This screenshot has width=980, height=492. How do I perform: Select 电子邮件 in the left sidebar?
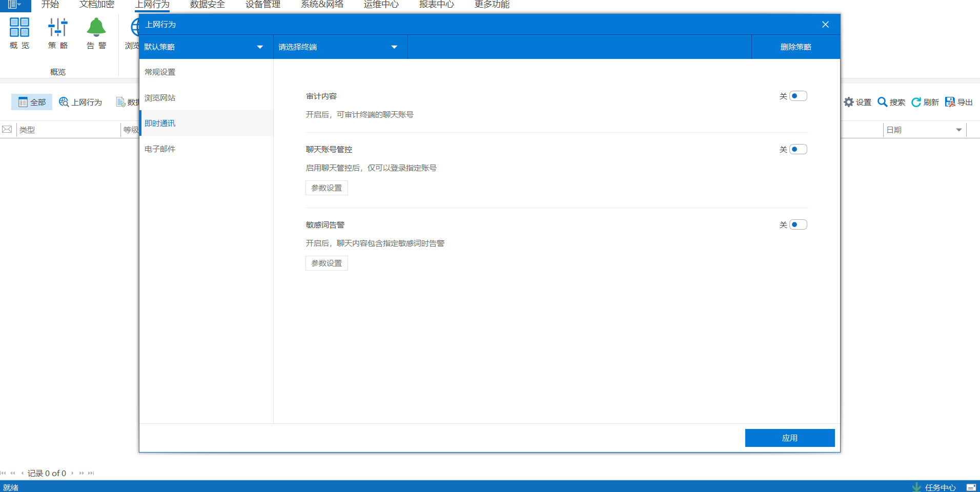[160, 149]
